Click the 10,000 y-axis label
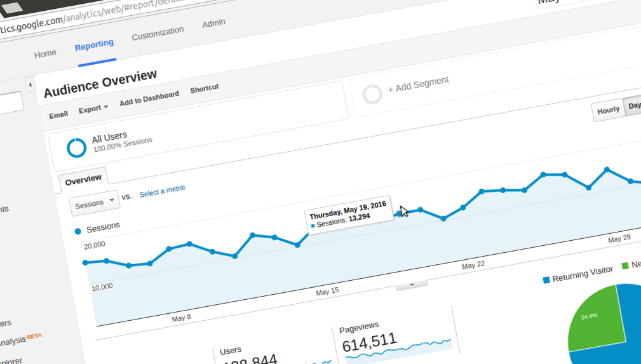 (x=102, y=287)
